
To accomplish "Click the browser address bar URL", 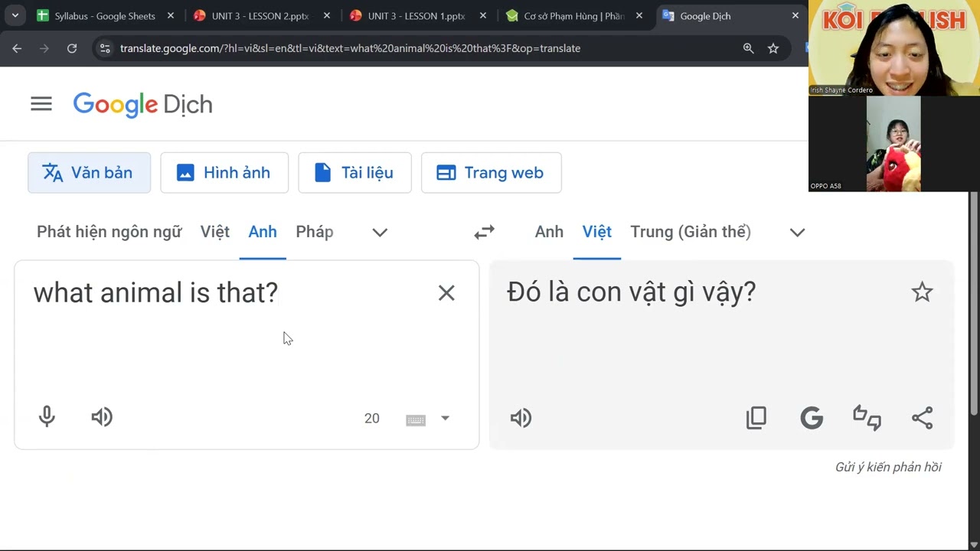I will [350, 48].
